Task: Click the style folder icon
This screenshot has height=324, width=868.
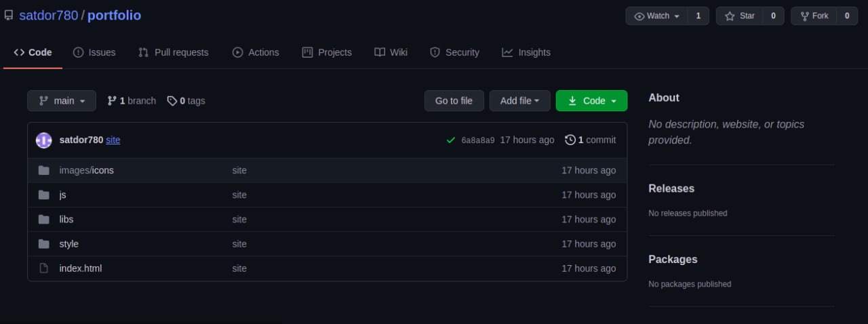Action: 44,243
